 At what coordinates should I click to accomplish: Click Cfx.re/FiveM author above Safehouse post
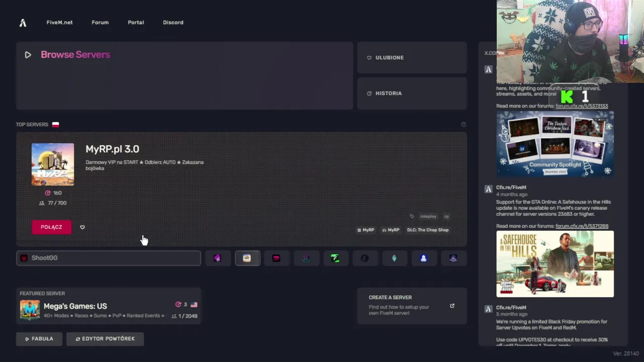[x=511, y=188]
